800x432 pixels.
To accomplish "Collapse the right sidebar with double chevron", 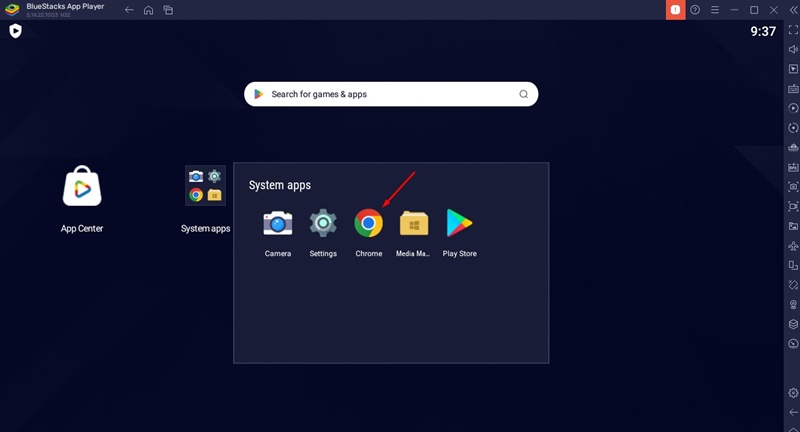I will (x=792, y=10).
